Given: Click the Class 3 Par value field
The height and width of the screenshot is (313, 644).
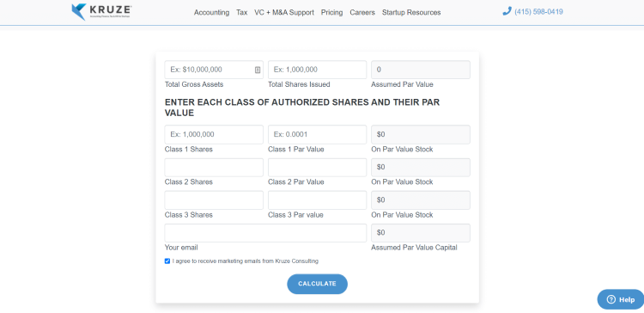Looking at the screenshot, I should click(317, 200).
